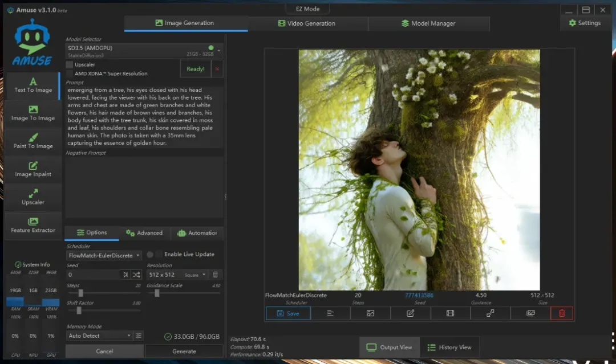The width and height of the screenshot is (616, 364).
Task: Open memory mode settings icon beside Auto Detect
Action: click(x=139, y=336)
